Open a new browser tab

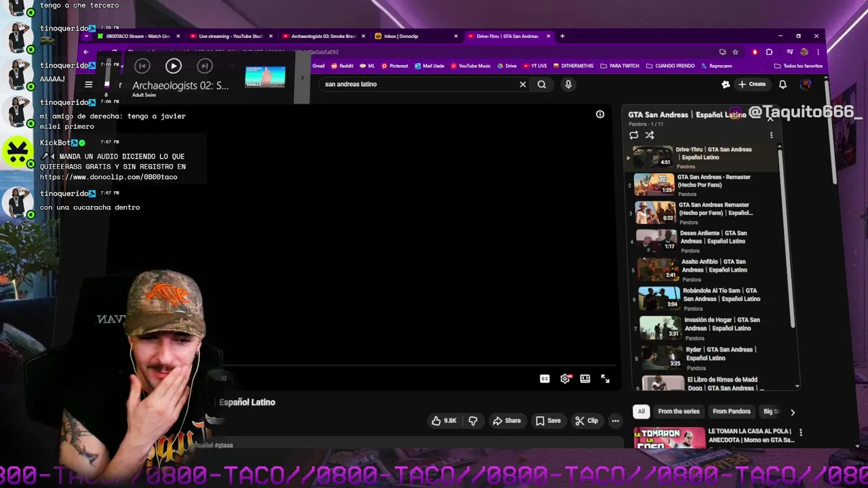562,36
